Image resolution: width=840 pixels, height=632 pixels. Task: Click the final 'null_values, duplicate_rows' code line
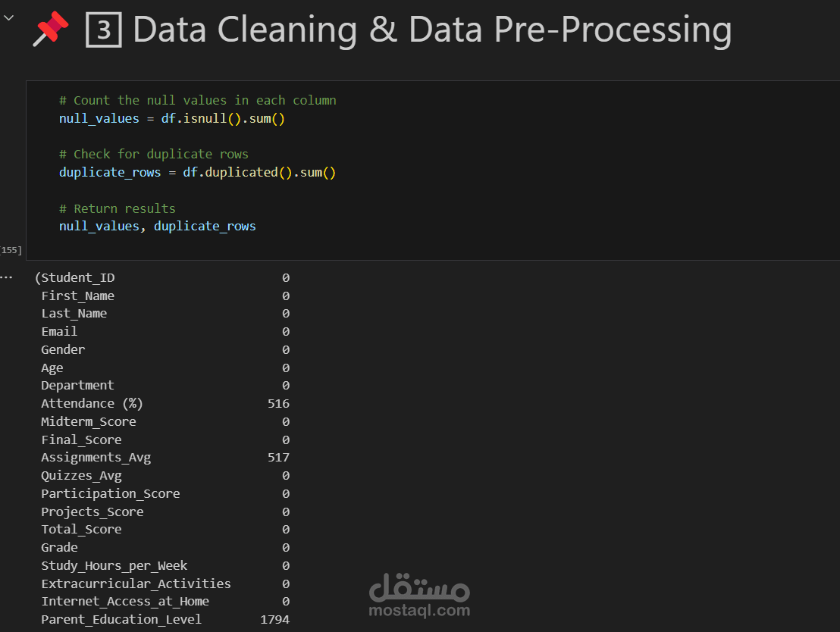point(158,226)
